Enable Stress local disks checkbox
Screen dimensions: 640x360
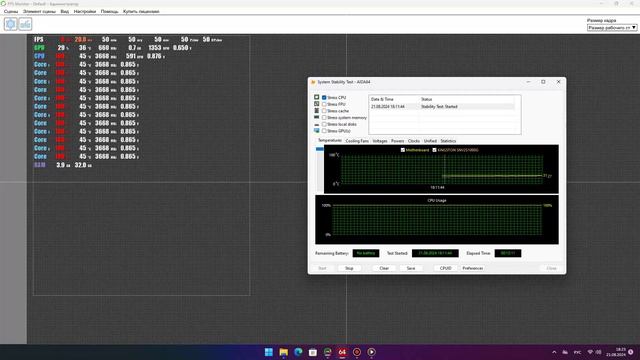[324, 124]
